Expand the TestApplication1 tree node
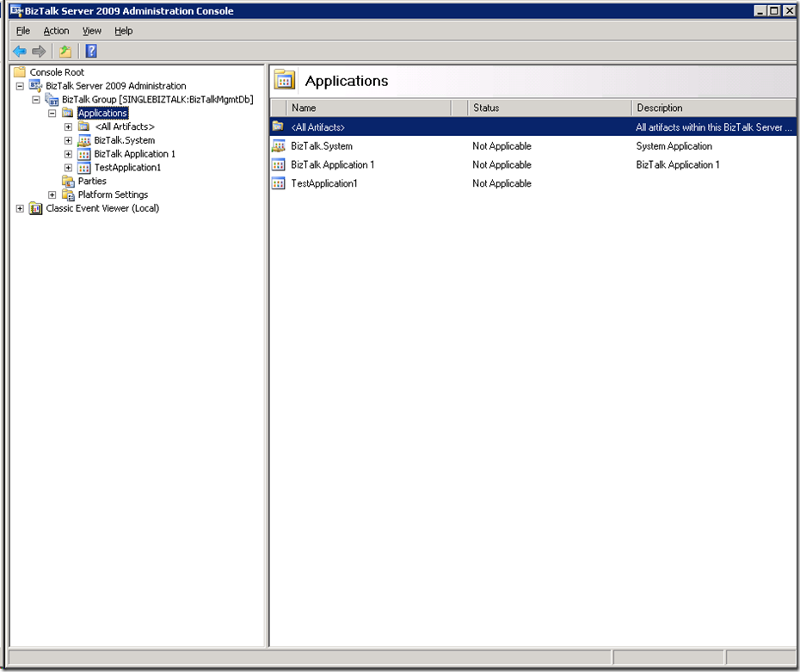 [x=68, y=168]
